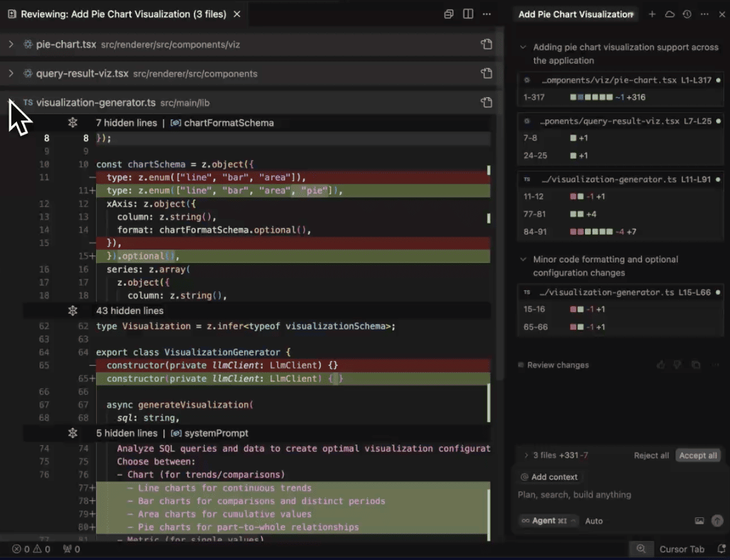Expand the pie-chart.tsx file diff

[11, 44]
